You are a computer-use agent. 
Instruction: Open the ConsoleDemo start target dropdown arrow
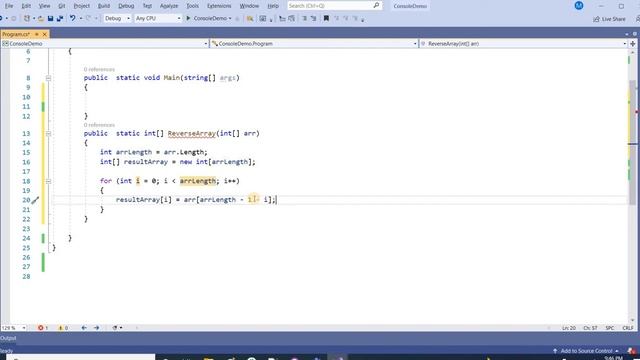tap(230, 18)
